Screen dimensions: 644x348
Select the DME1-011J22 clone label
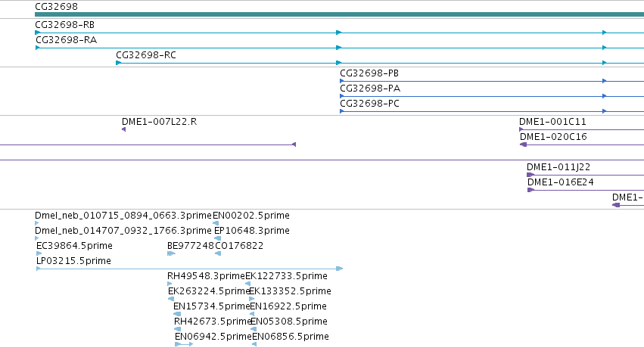pyautogui.click(x=558, y=167)
